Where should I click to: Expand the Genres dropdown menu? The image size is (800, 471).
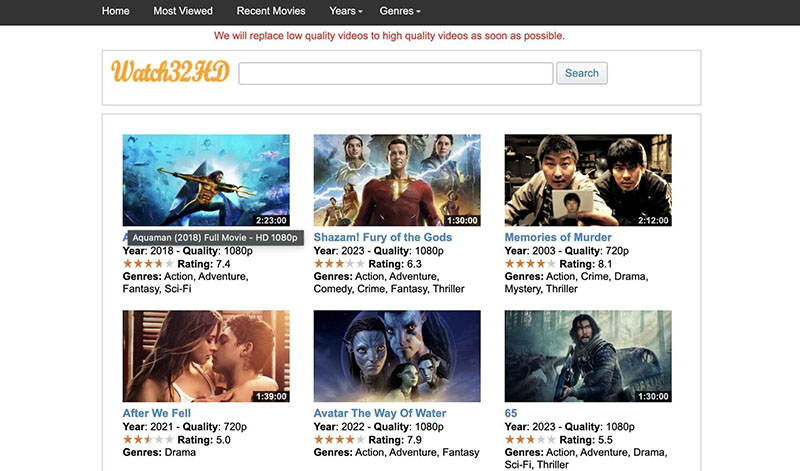coord(399,11)
